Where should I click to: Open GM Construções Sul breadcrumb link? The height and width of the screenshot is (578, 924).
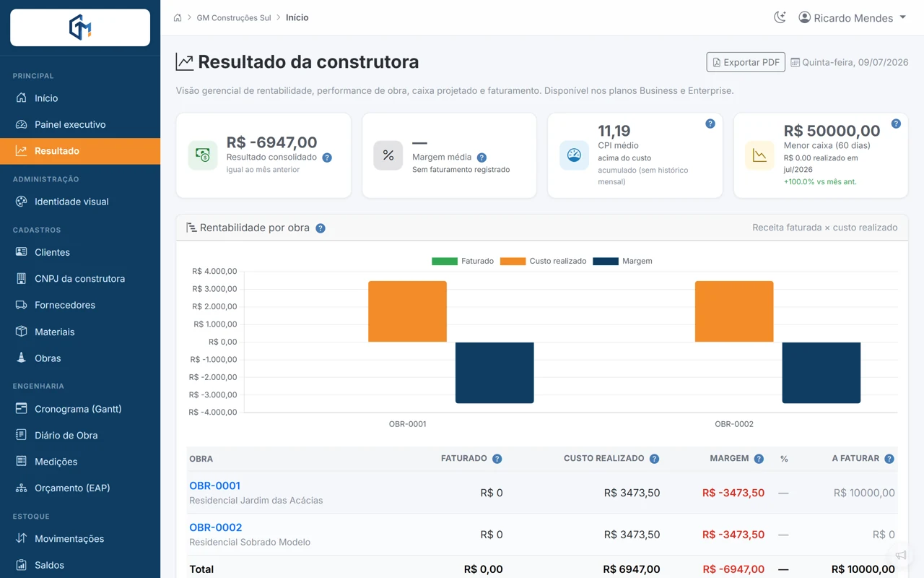(x=234, y=17)
